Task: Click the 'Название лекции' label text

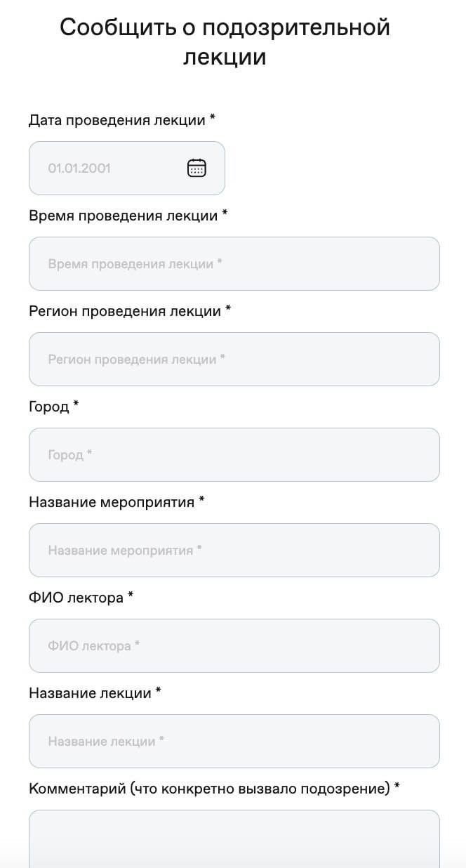Action: tap(90, 693)
